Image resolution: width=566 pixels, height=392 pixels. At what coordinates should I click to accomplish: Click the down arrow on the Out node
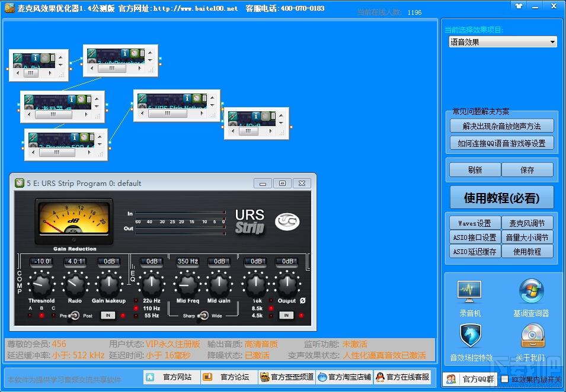click(x=281, y=123)
